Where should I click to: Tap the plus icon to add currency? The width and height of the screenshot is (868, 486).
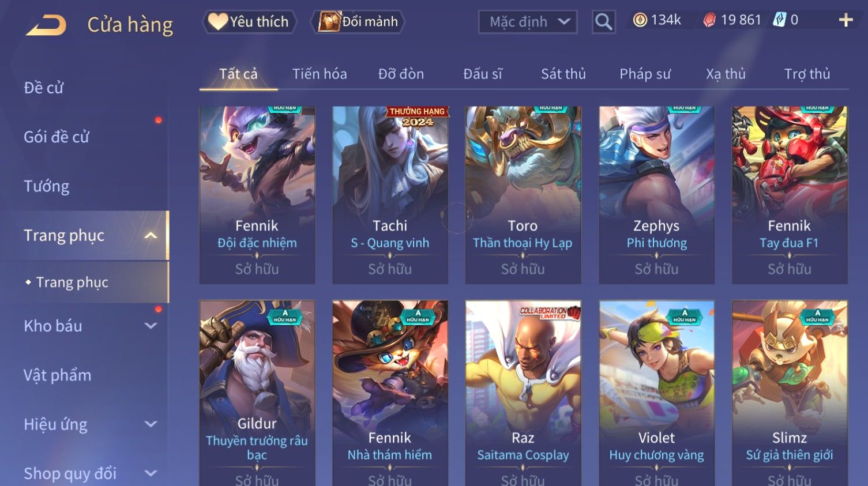point(846,20)
